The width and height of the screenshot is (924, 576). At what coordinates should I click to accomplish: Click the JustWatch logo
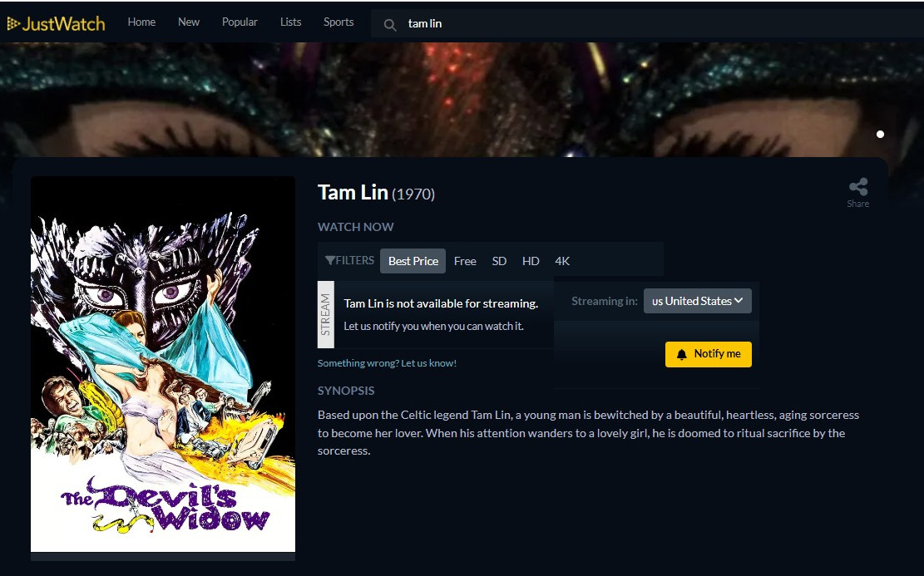(x=56, y=23)
